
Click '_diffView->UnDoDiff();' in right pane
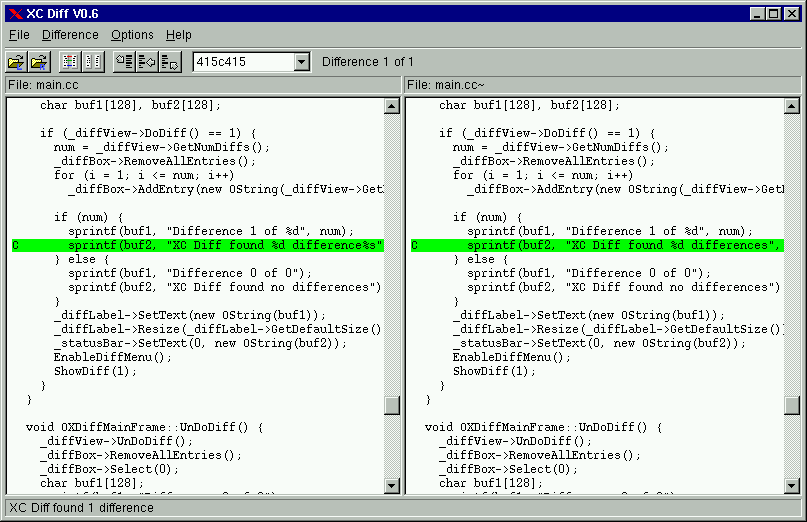point(515,441)
